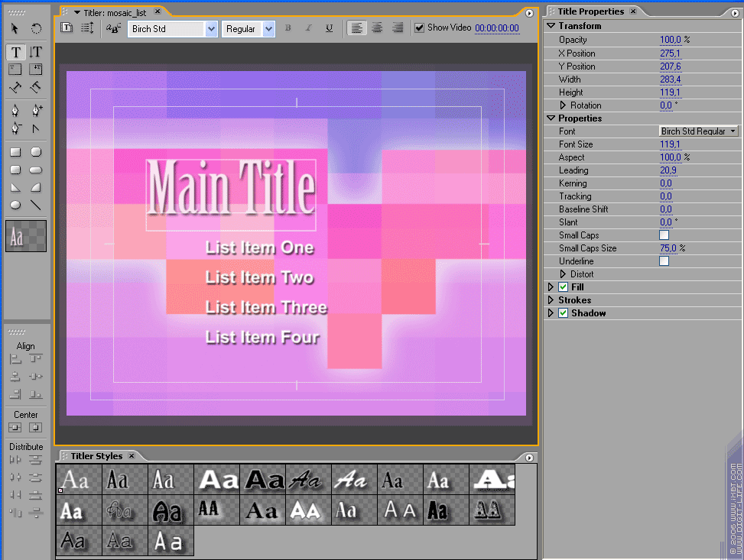The height and width of the screenshot is (560, 744).
Task: Open the Titler Styles panel flyout menu
Action: point(530,458)
